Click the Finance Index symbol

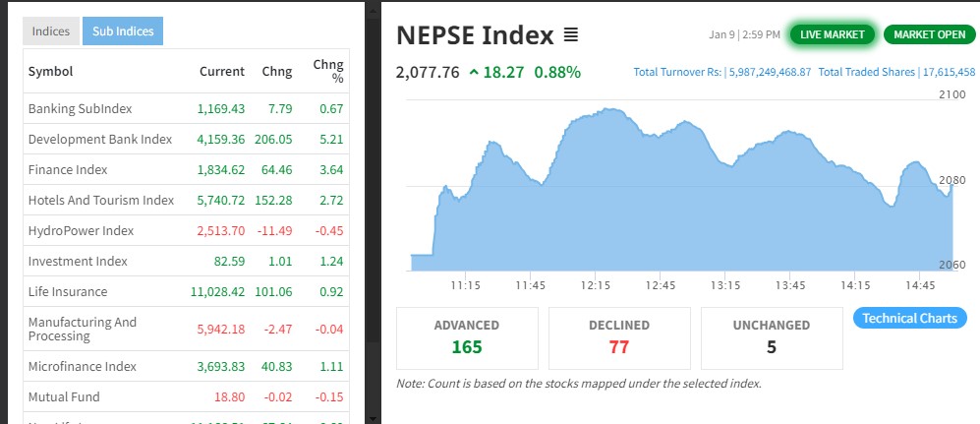[68, 169]
